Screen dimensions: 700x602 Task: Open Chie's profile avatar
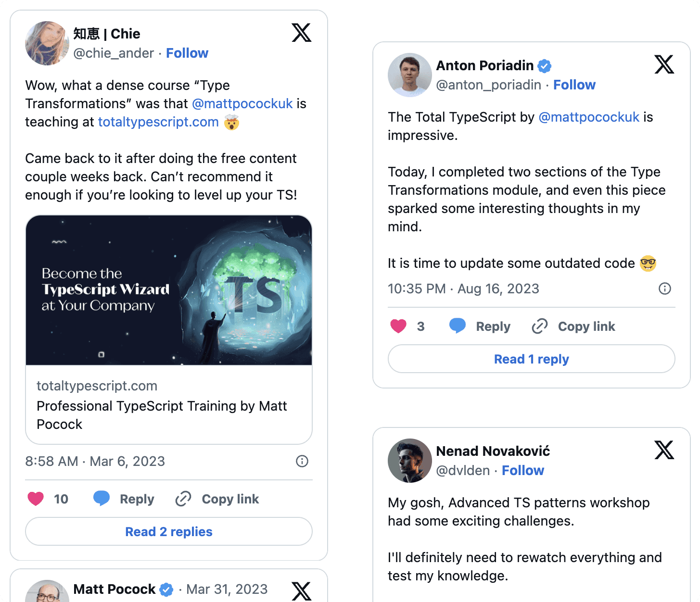click(x=47, y=43)
